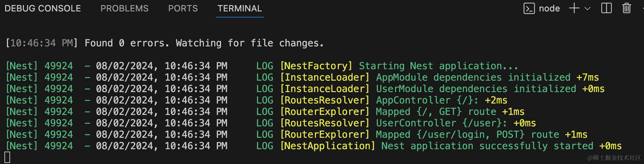Screen dimensions: 644x164
Task: Switch to the DEBUG CONSOLE tab
Action: click(43, 8)
